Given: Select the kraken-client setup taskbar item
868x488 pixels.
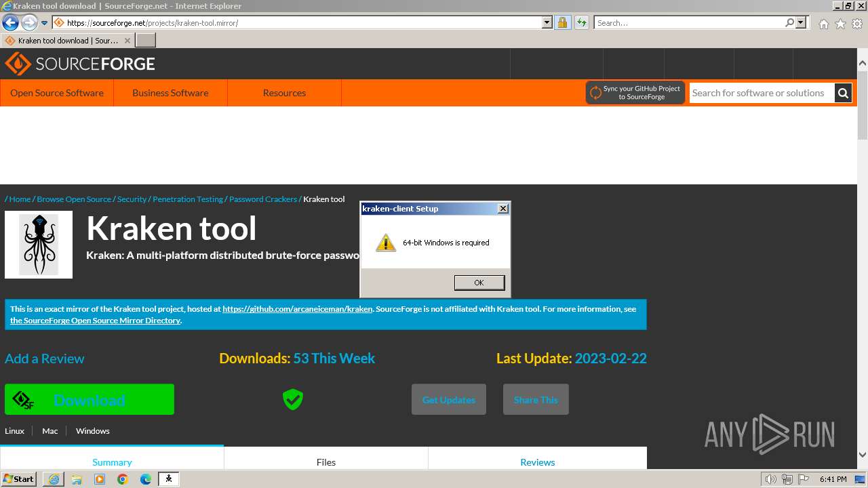Looking at the screenshot, I should click(x=169, y=479).
